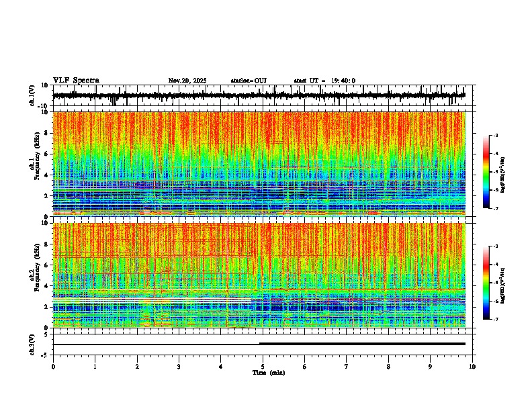
Task: Click the "VLF Spectra" title text
Action: 76,81
